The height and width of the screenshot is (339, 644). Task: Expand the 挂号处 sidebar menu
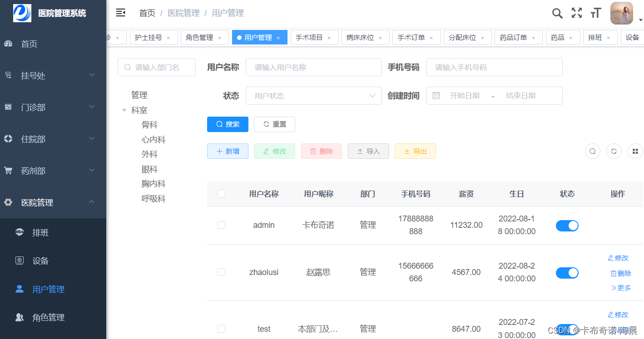pyautogui.click(x=53, y=75)
